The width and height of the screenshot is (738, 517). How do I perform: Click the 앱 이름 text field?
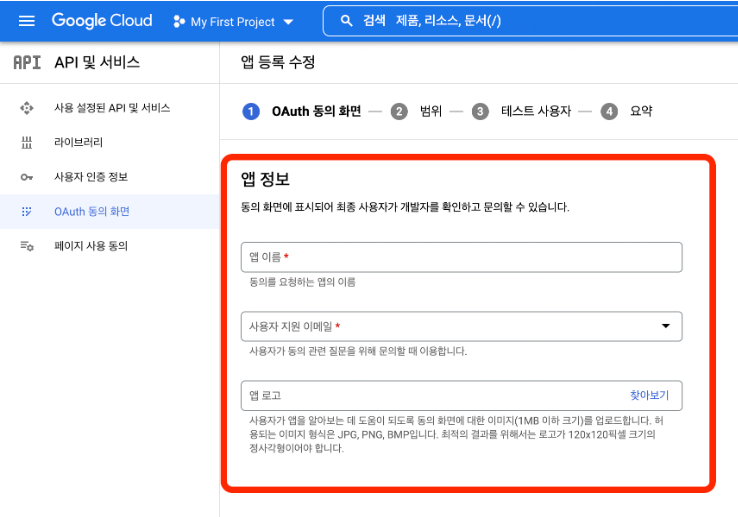(460, 257)
